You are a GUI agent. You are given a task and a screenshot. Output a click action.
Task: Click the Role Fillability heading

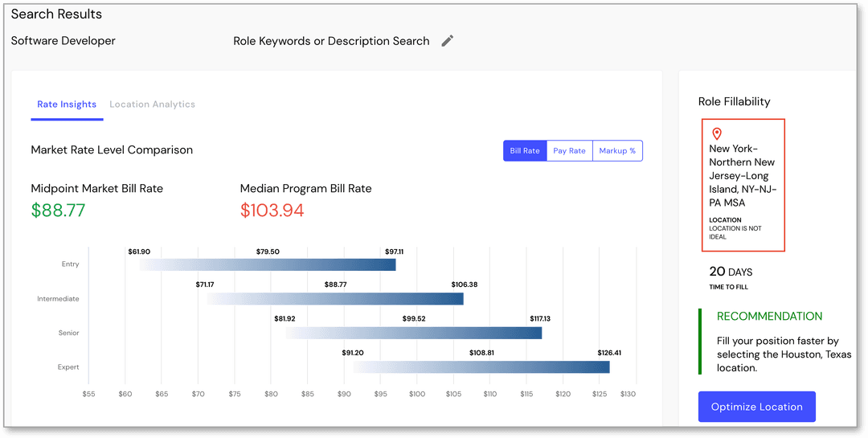734,102
